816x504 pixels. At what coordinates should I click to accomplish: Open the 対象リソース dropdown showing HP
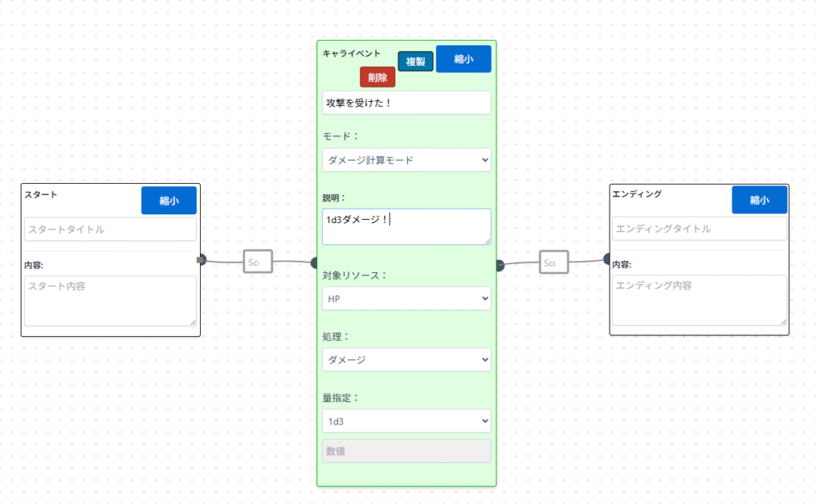click(406, 299)
